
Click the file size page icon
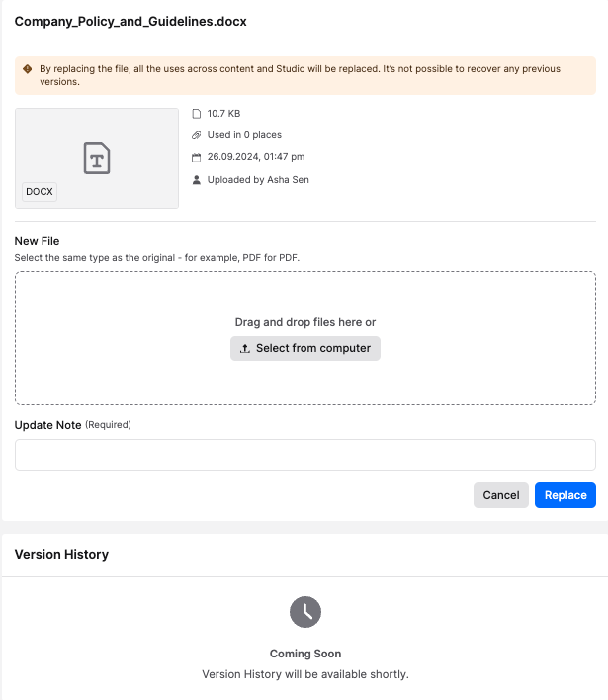point(197,114)
